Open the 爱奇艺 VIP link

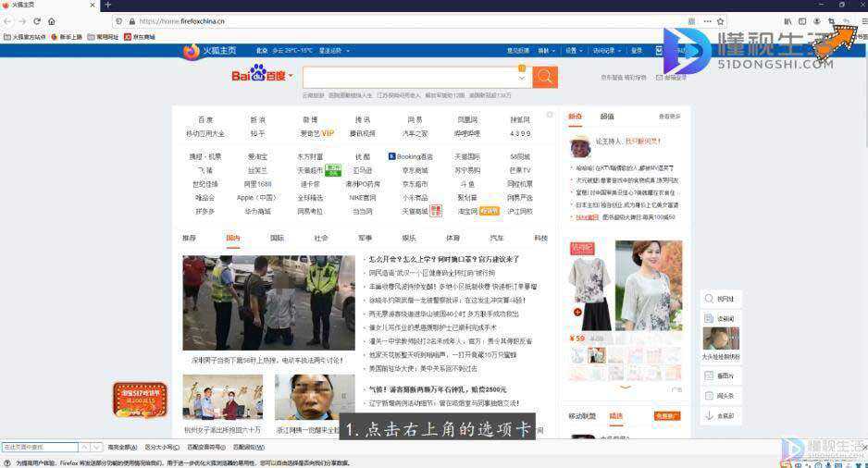[x=317, y=133]
